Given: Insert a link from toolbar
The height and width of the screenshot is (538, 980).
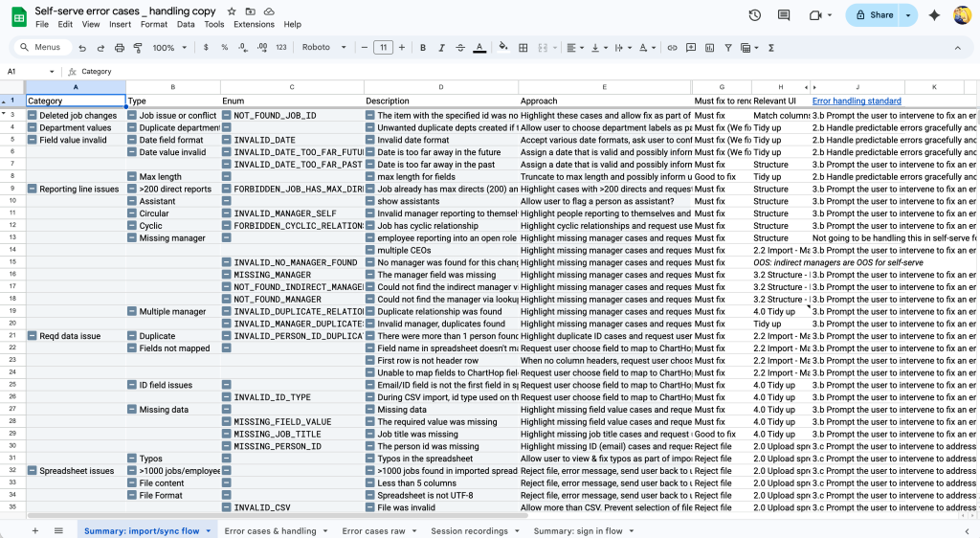Looking at the screenshot, I should tap(672, 48).
